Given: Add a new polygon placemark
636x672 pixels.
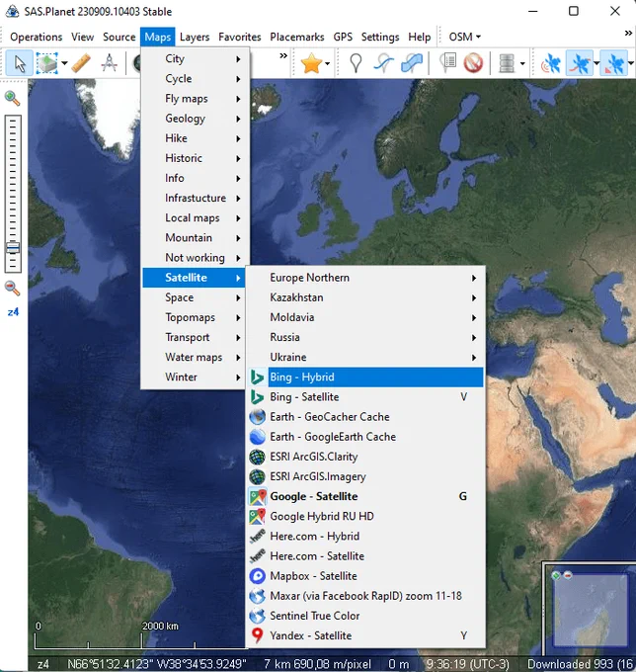Looking at the screenshot, I should 412,63.
